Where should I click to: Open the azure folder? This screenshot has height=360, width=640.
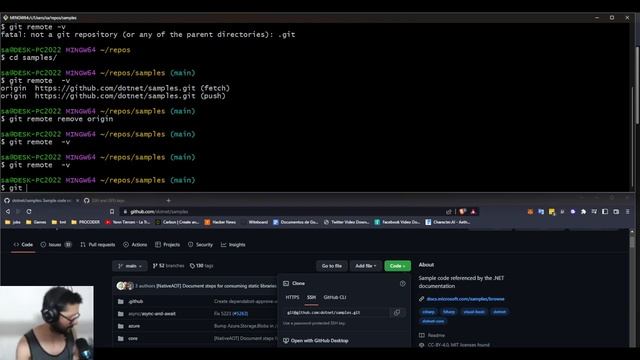(134, 326)
